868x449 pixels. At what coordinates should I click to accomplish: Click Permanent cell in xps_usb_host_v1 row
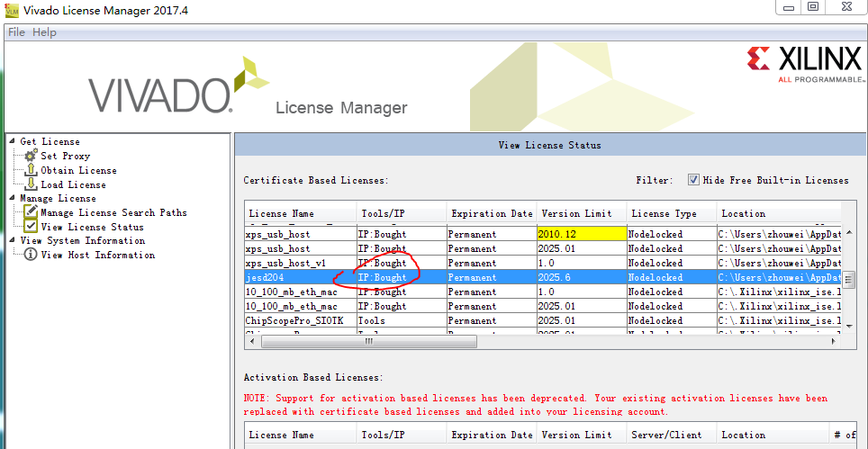tap(492, 264)
